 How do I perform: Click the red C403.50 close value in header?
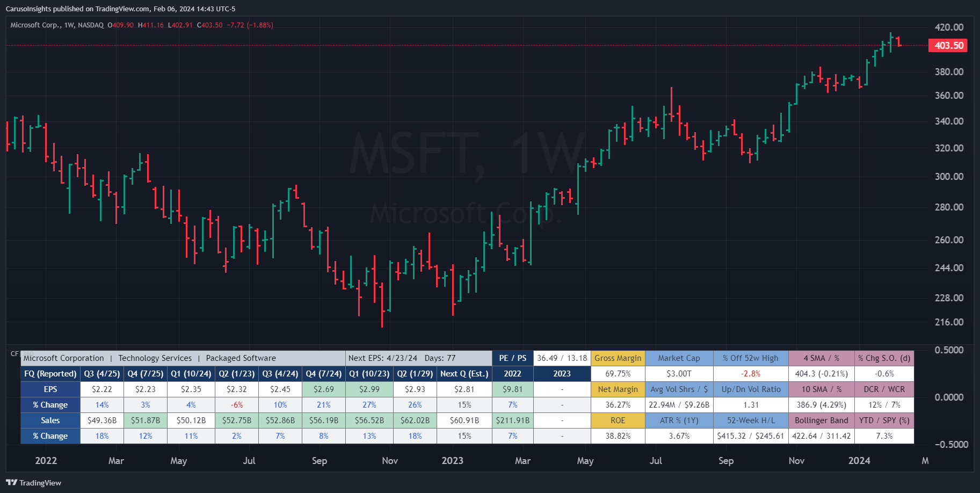(x=209, y=25)
